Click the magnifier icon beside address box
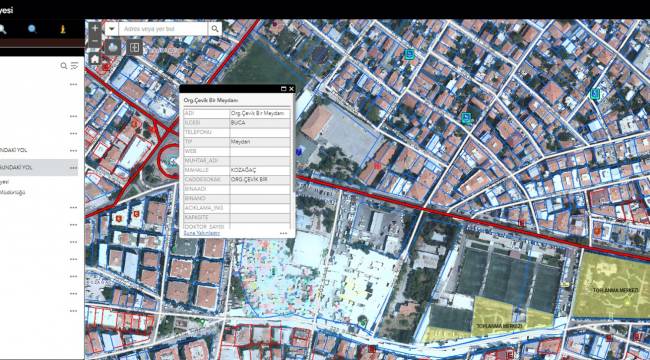 pyautogui.click(x=215, y=29)
